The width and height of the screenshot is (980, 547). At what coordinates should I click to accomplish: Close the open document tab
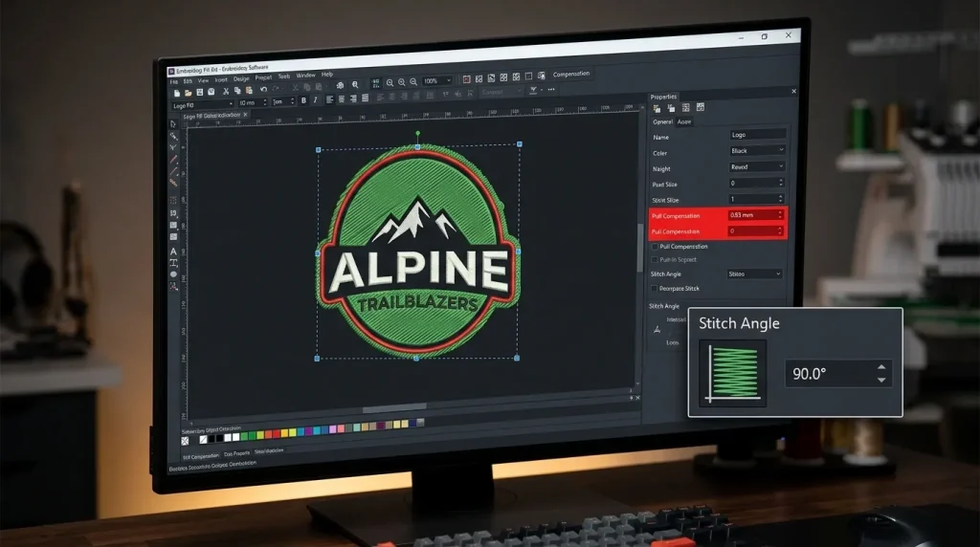click(x=245, y=114)
